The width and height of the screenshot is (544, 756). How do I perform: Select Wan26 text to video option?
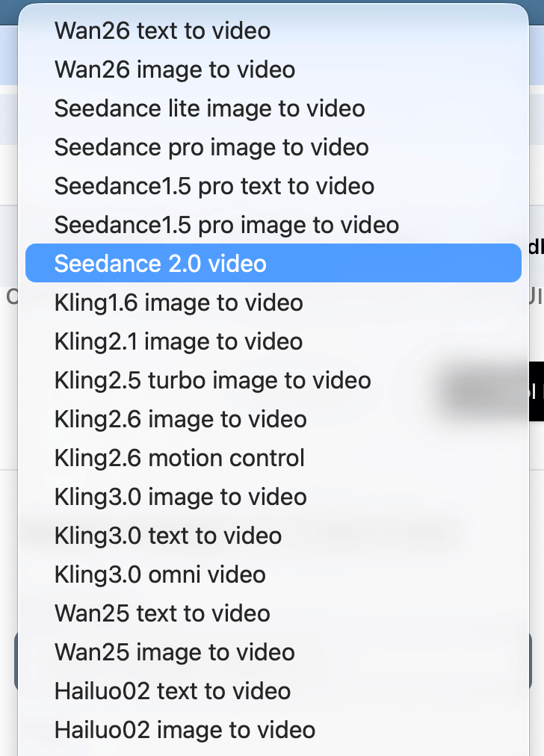pos(162,31)
